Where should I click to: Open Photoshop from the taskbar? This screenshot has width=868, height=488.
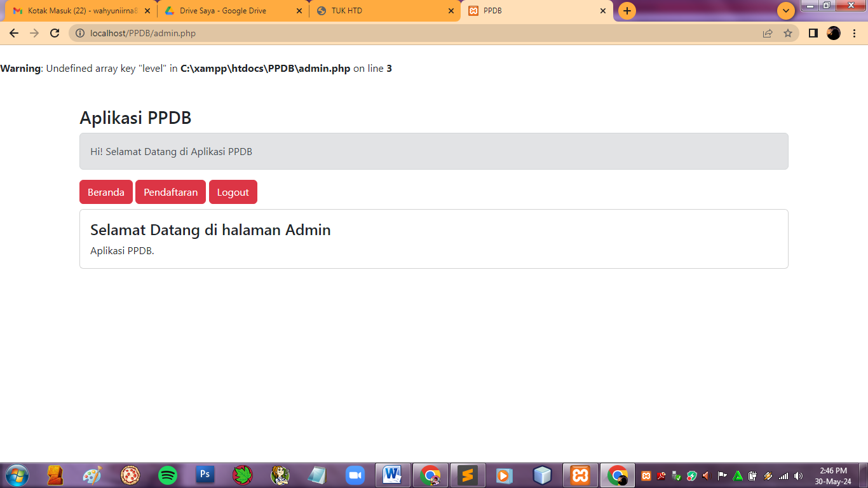click(205, 475)
